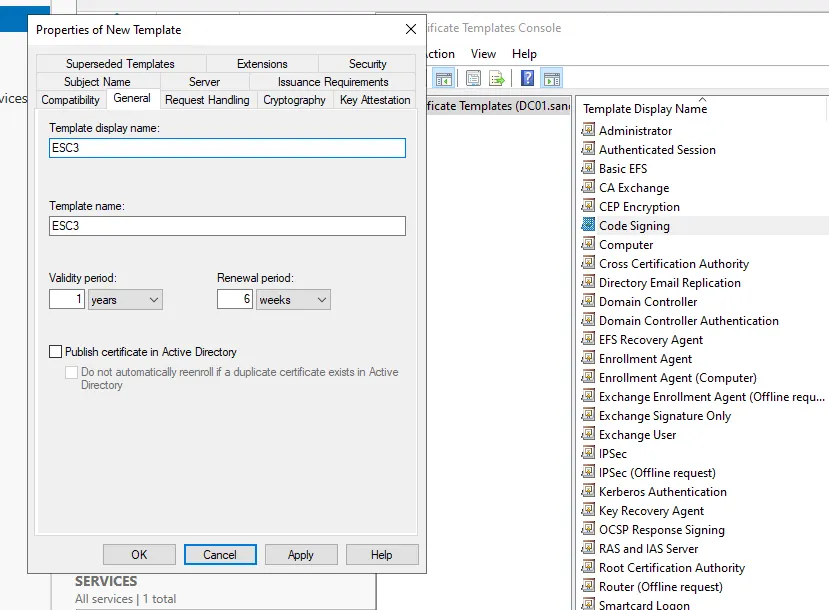Click the Show/Hide Action Pane toolbar icon
This screenshot has height=610, width=829.
(x=552, y=78)
